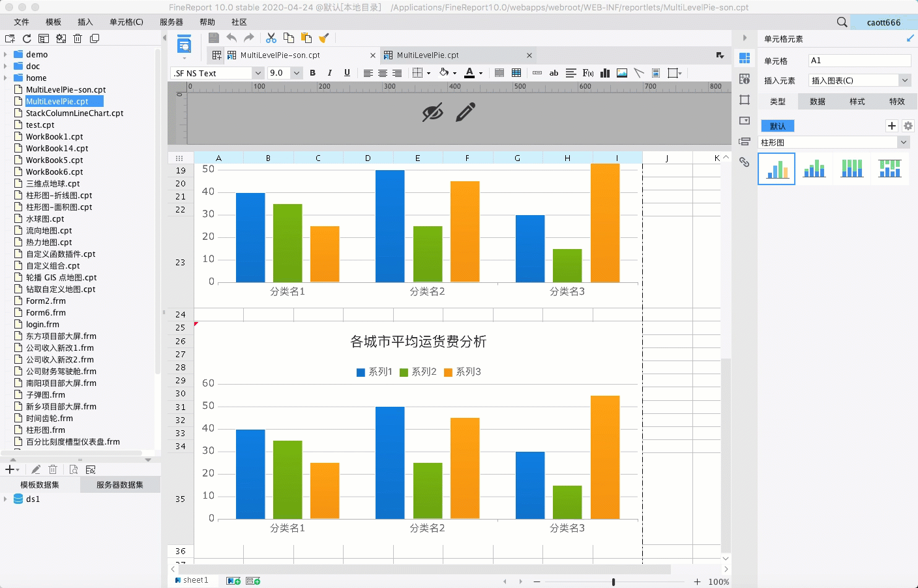Viewport: 918px width, 588px height.
Task: Redo the last action
Action: pos(249,38)
